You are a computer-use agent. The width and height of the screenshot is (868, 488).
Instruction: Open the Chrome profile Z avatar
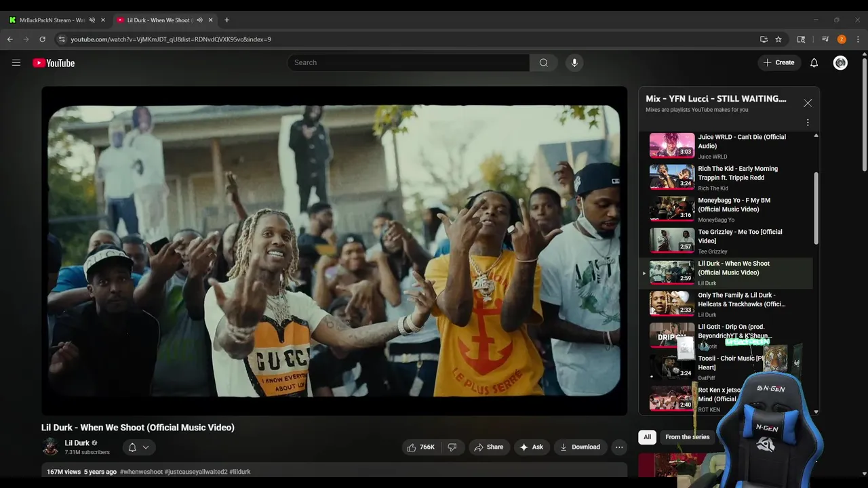tap(842, 39)
